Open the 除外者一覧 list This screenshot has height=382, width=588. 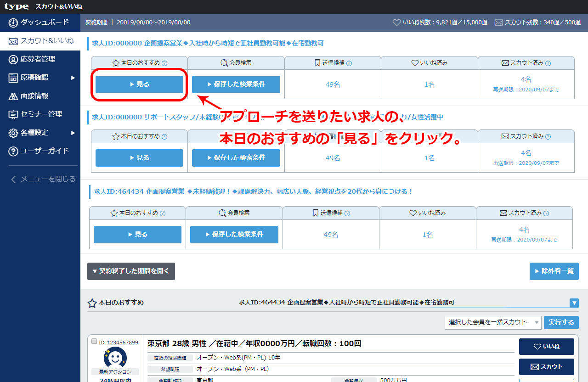[x=554, y=271]
